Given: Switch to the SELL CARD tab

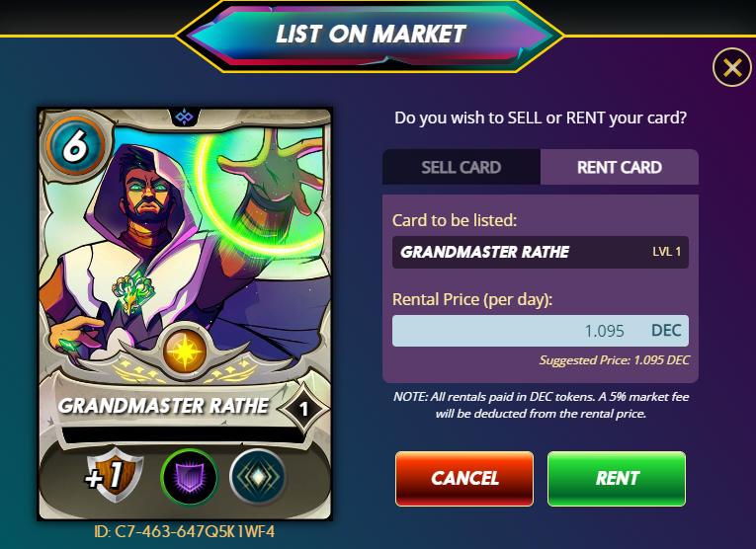Looking at the screenshot, I should coord(462,167).
